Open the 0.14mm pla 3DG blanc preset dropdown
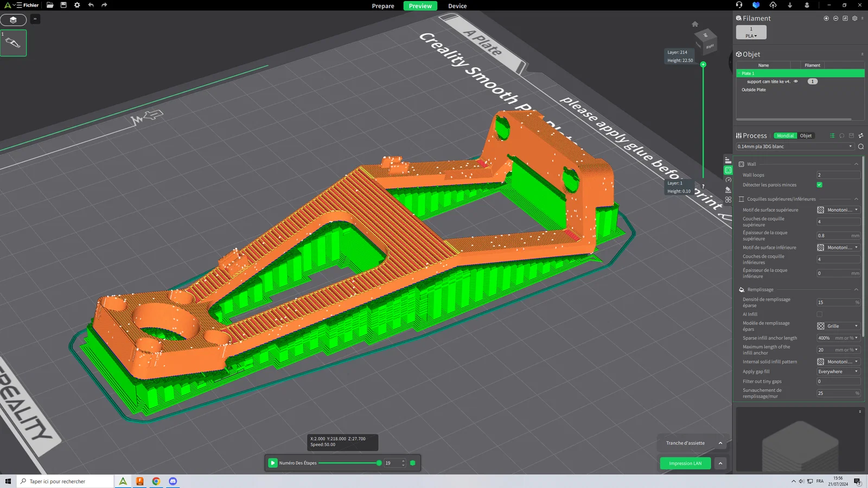 click(x=795, y=146)
